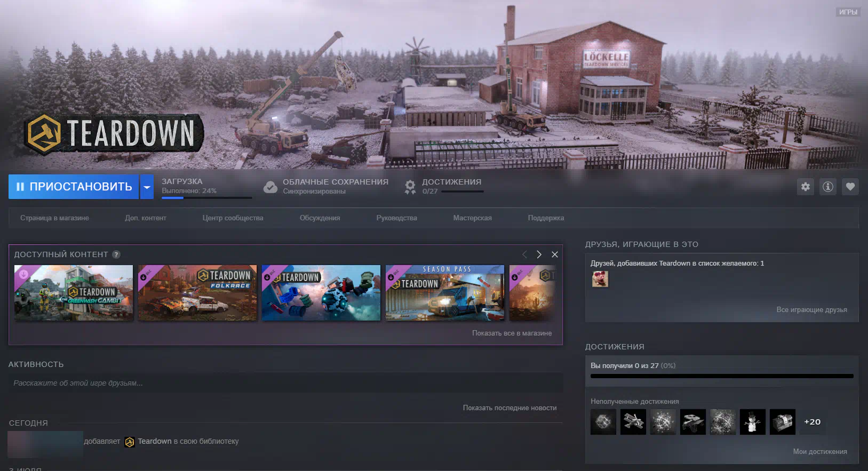Go to Центр сообщества tab
This screenshot has height=471, width=868.
(233, 218)
